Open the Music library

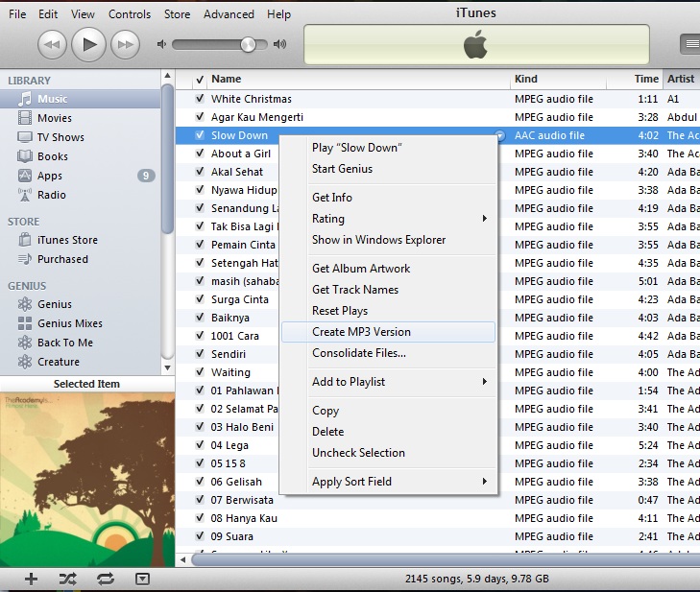coord(81,99)
